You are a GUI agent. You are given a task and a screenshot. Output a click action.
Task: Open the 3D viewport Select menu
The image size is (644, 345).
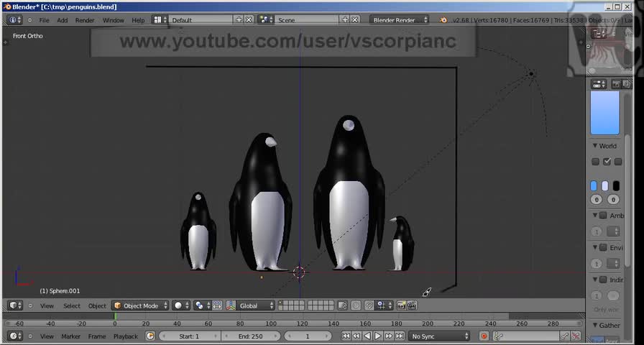[x=72, y=306]
